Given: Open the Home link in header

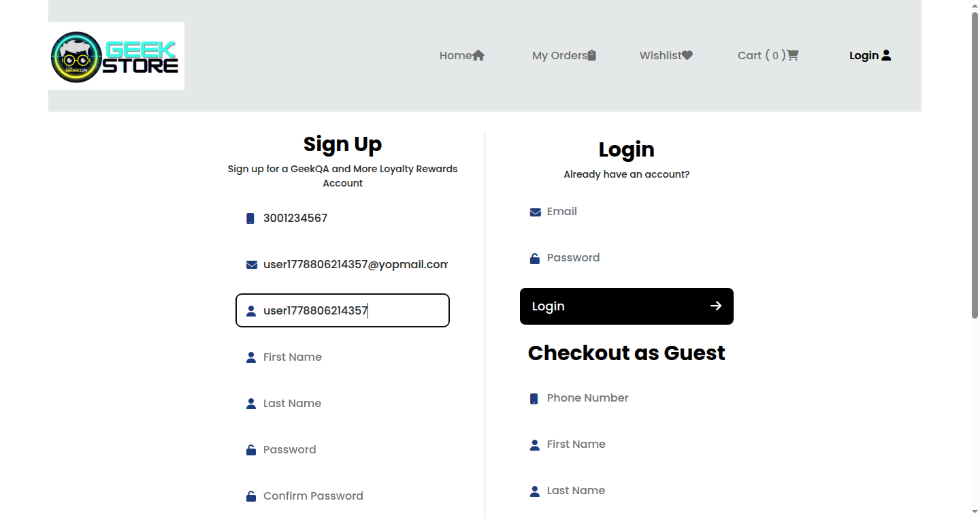Looking at the screenshot, I should click(x=461, y=56).
